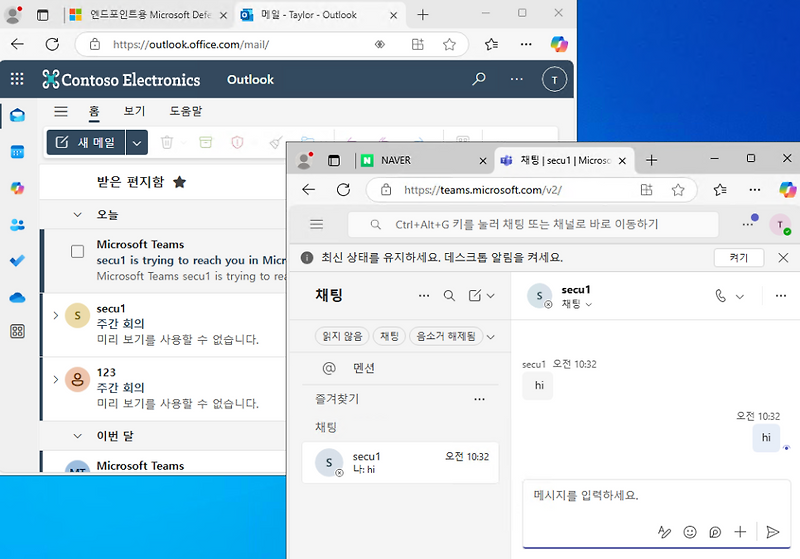Click the Outlook browser address bar
Screen dimensions: 800x559
[271, 44]
